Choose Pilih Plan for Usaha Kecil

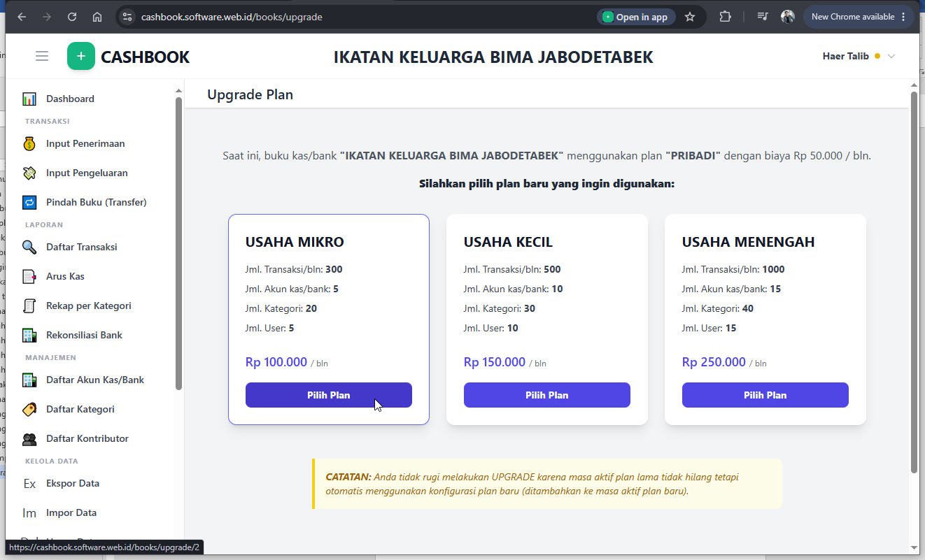tap(547, 395)
